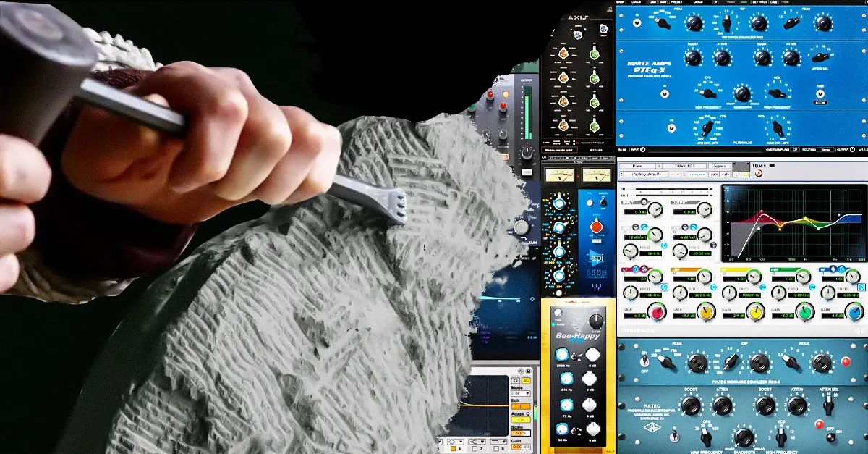868x454 pixels.
Task: Click the Bee-Happy output knob
Action: [x=595, y=322]
